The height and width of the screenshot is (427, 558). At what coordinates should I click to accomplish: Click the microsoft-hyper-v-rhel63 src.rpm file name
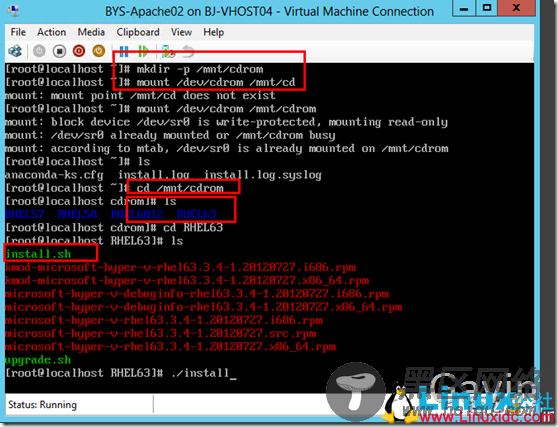pos(160,333)
